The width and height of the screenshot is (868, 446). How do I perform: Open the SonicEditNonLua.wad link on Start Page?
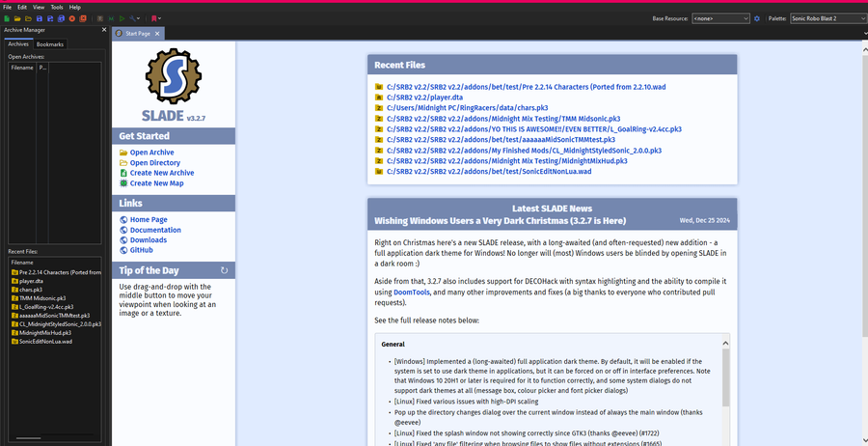(x=489, y=171)
